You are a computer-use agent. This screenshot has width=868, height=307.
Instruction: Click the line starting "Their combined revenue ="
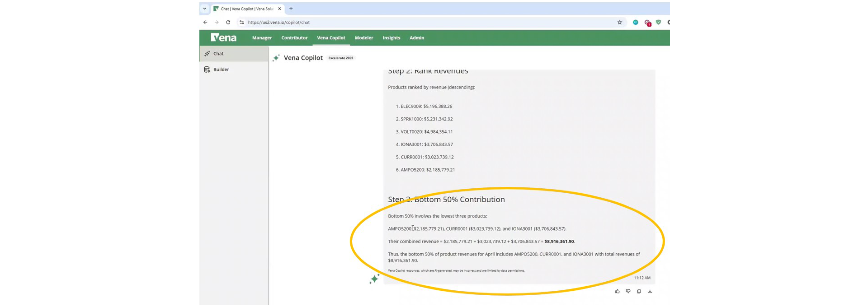pos(481,242)
